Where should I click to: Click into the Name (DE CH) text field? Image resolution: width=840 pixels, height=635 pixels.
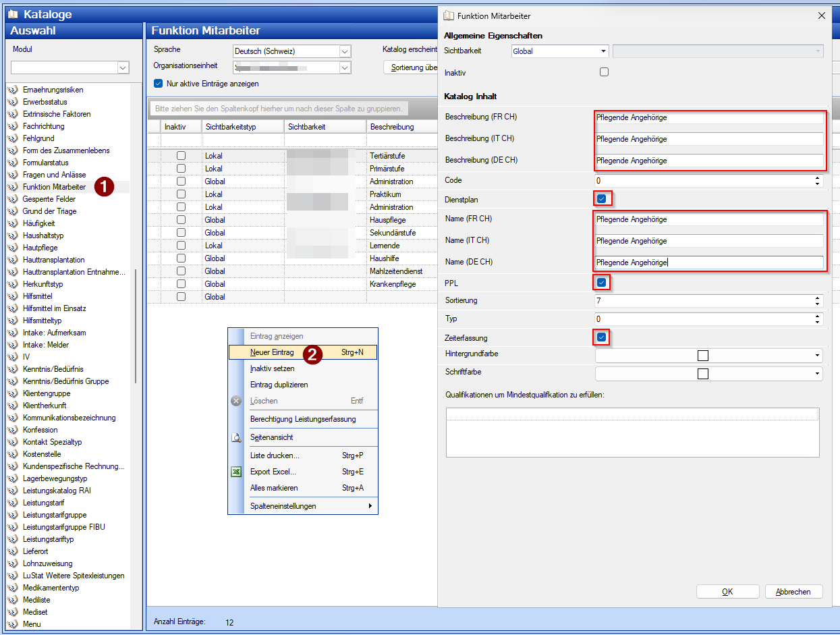coord(708,263)
